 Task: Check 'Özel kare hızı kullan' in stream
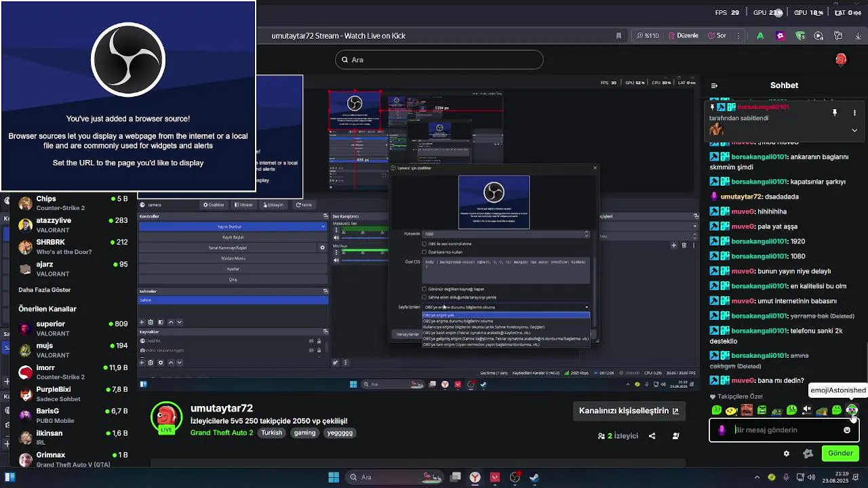(425, 252)
